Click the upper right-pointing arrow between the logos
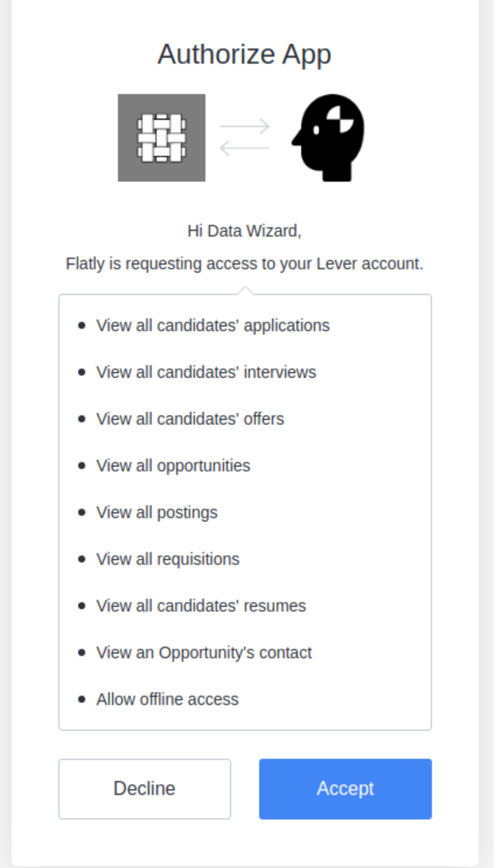495x868 pixels. click(245, 125)
